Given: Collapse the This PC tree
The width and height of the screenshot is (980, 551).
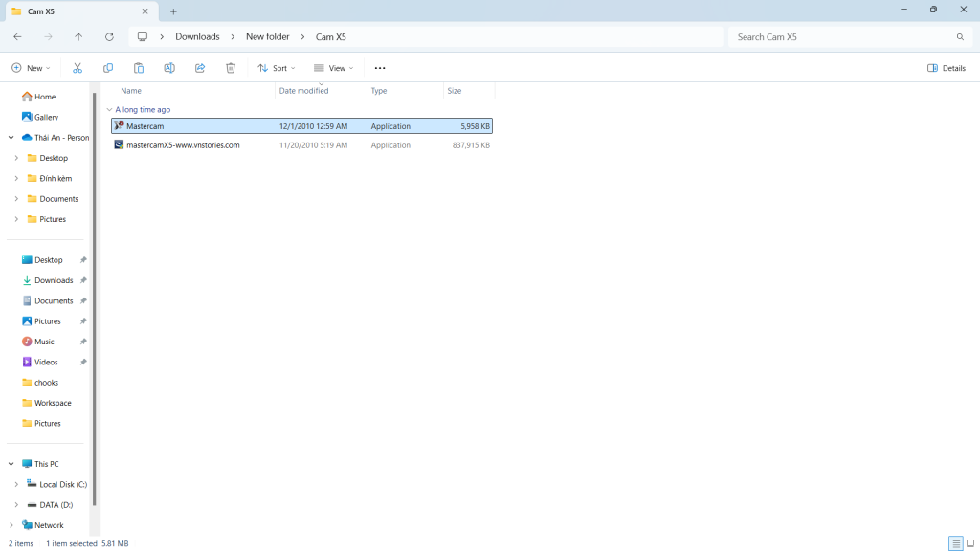Looking at the screenshot, I should pos(11,464).
